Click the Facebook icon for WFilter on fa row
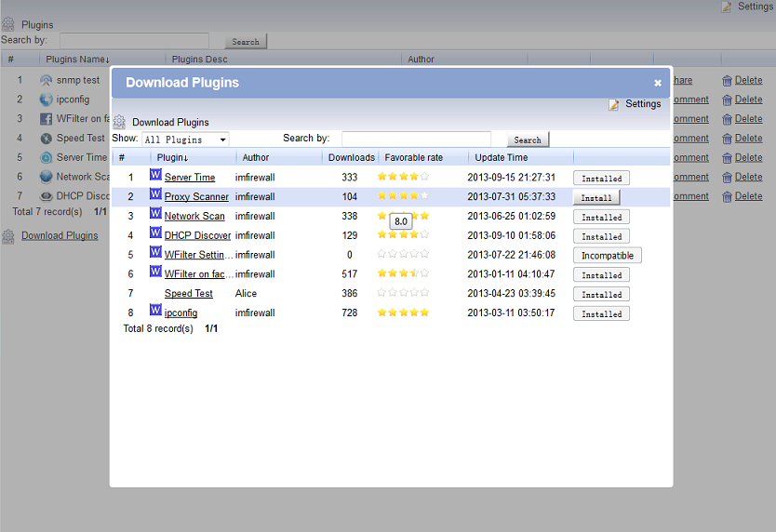776x532 pixels. (46, 119)
